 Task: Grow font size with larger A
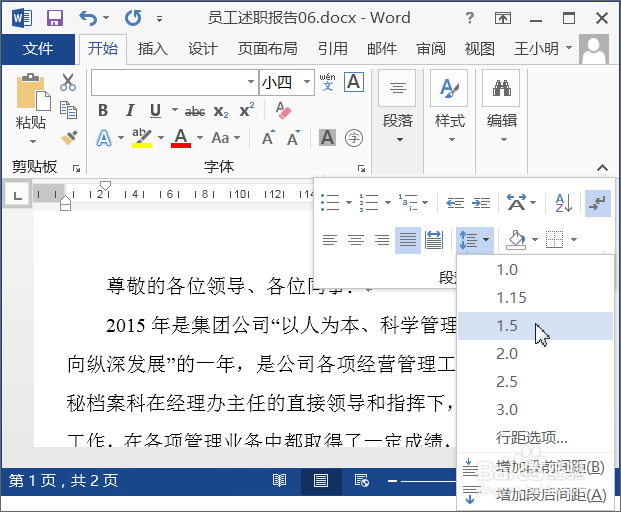coord(269,138)
